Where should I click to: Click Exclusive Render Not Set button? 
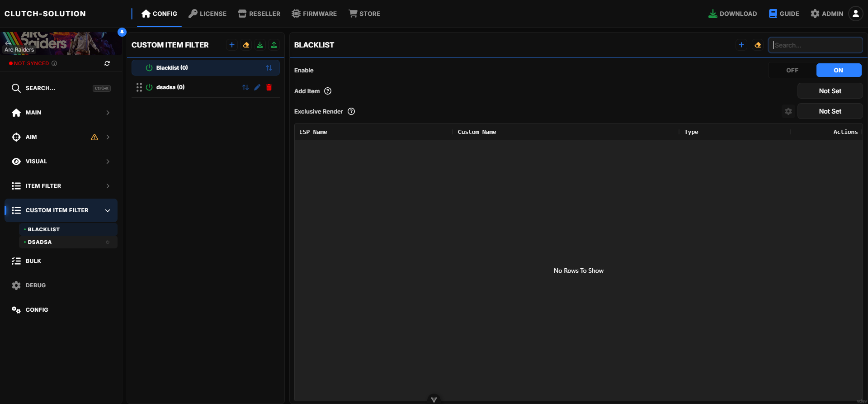[x=830, y=111]
